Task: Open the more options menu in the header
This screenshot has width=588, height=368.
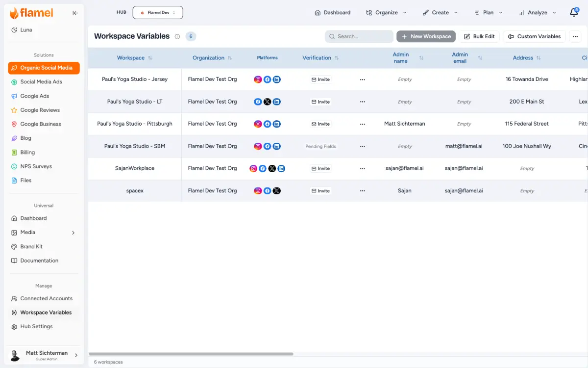Action: (x=575, y=36)
